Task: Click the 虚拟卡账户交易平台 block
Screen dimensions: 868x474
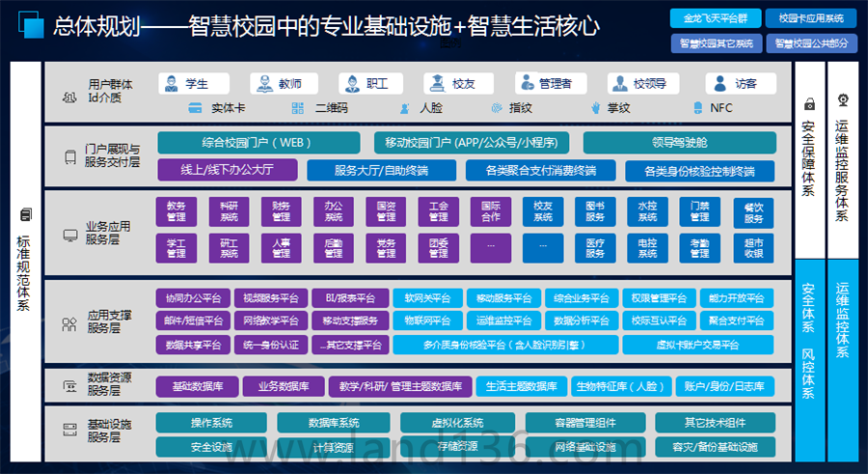Action: tap(697, 345)
